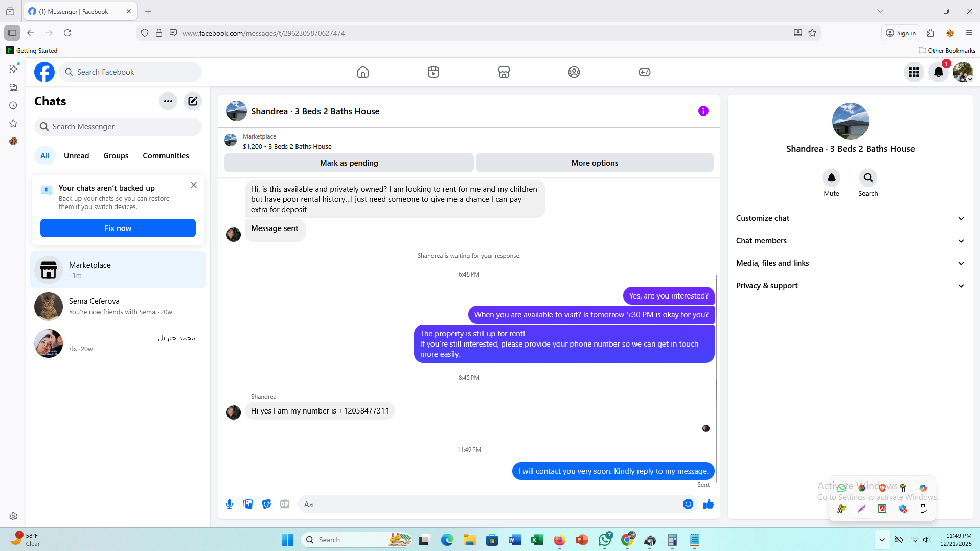Focus the Search Messenger field

(x=118, y=127)
